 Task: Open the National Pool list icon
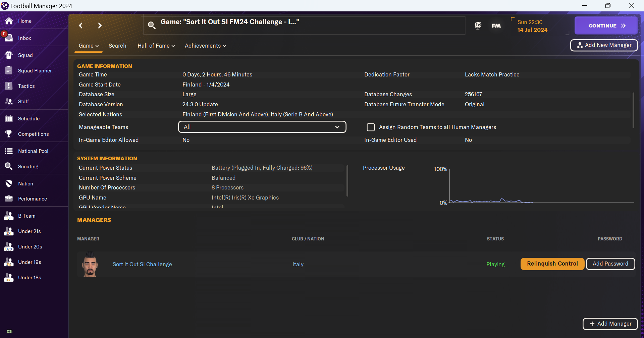click(x=9, y=151)
